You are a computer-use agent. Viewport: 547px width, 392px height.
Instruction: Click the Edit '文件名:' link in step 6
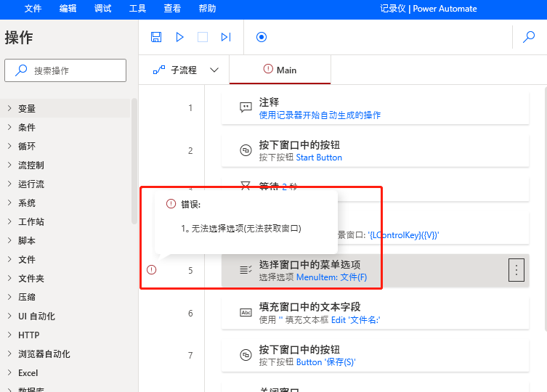[355, 320]
